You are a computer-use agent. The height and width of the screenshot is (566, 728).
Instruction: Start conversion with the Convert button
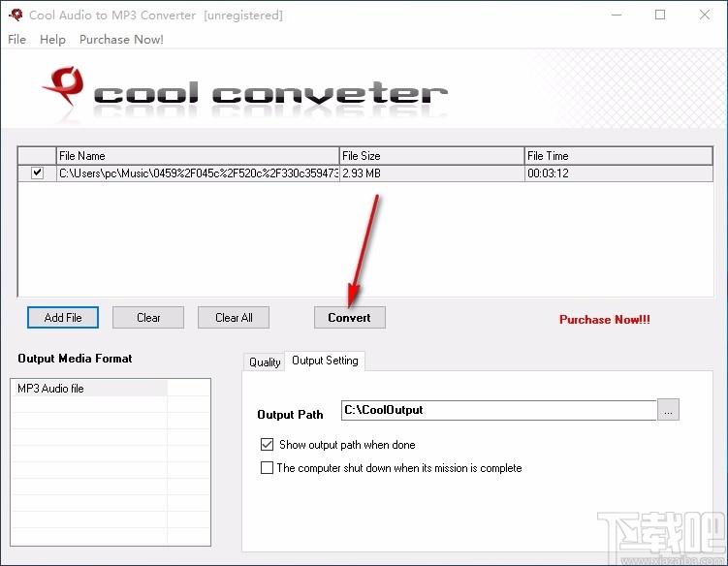click(350, 318)
